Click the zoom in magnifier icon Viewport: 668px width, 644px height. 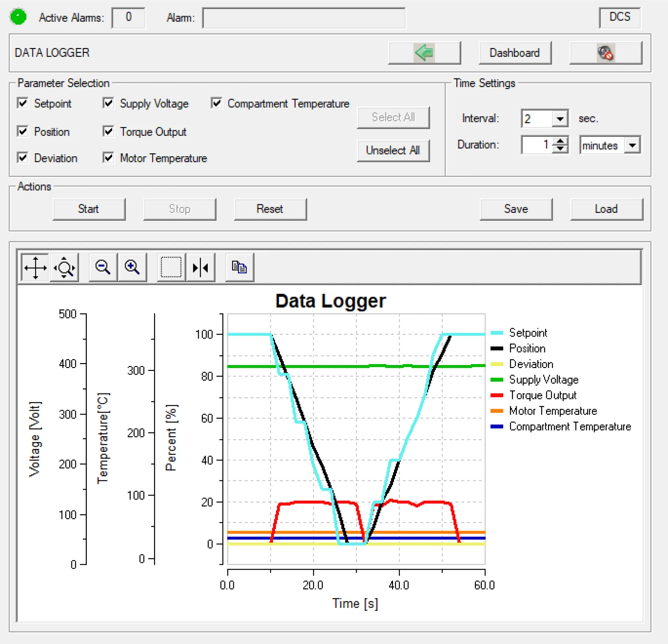(x=132, y=268)
